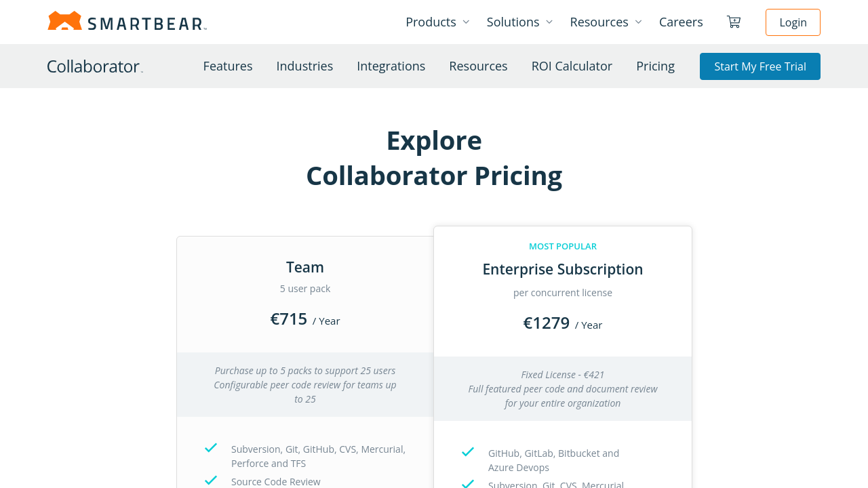The image size is (868, 488).
Task: Open the shopping cart
Action: point(733,22)
